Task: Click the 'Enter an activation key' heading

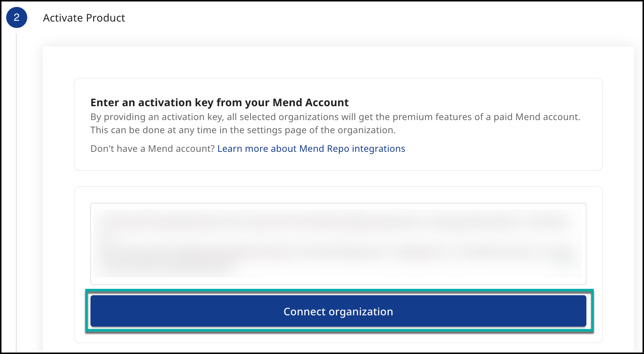Action: coord(219,103)
